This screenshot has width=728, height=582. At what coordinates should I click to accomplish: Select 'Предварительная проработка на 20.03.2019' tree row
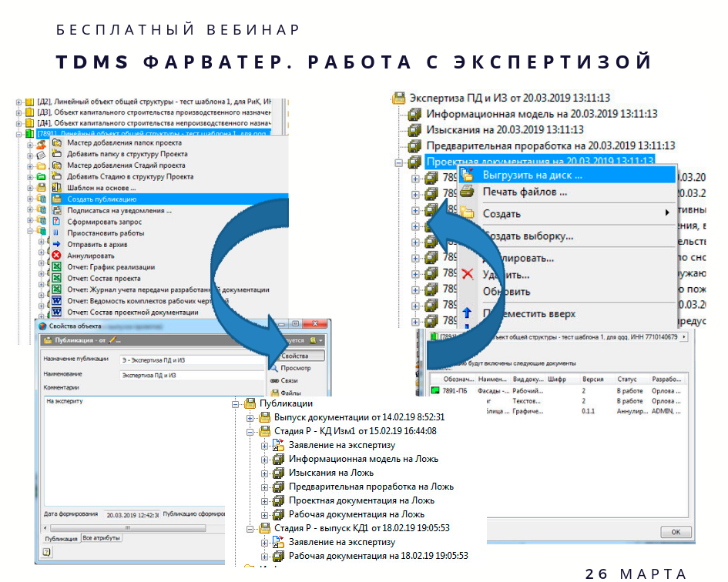pyautogui.click(x=551, y=145)
